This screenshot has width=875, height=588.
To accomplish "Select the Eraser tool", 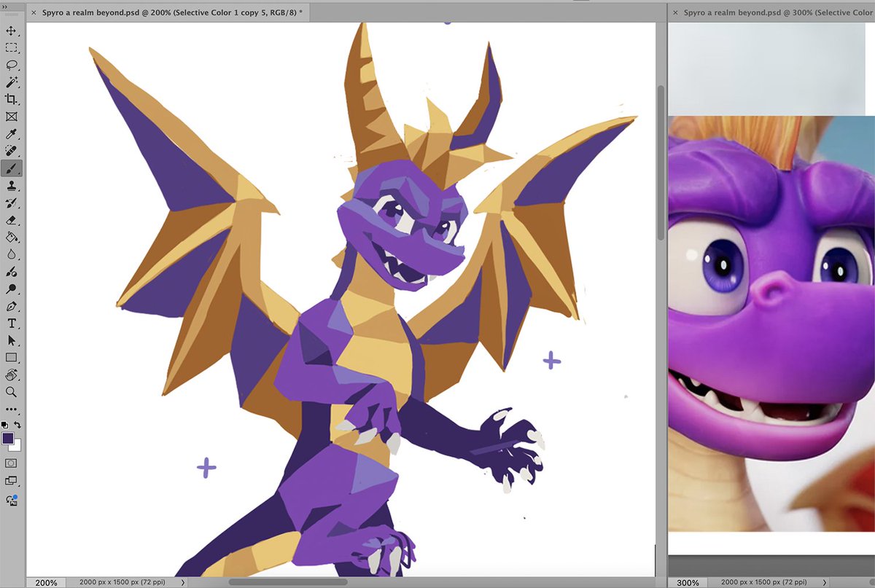I will pyautogui.click(x=12, y=220).
